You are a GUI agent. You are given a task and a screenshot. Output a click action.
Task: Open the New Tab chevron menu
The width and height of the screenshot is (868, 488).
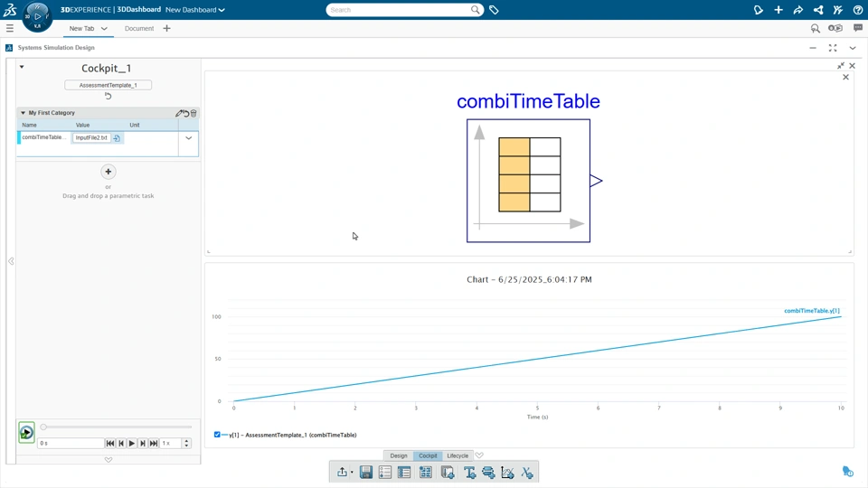104,28
